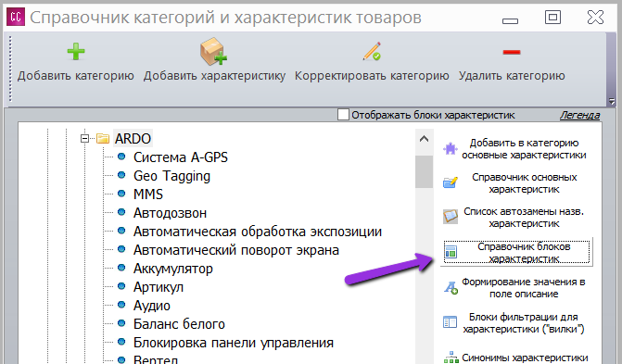
Task: Click the tree scrollbar up arrow
Action: pyautogui.click(x=424, y=139)
